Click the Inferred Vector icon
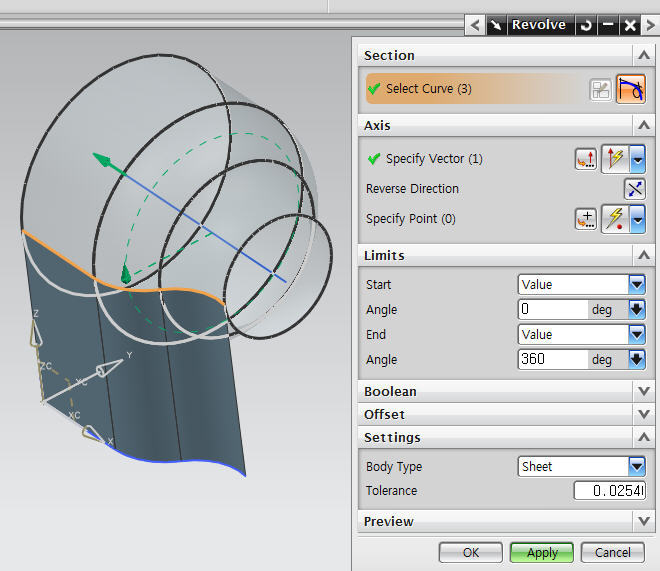Image resolution: width=660 pixels, height=571 pixels. 614,159
